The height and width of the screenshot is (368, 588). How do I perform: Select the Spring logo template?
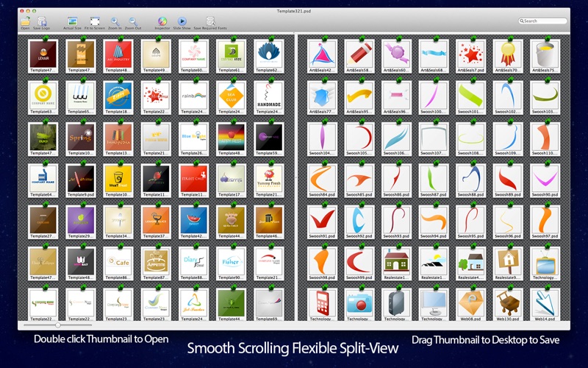(81, 139)
